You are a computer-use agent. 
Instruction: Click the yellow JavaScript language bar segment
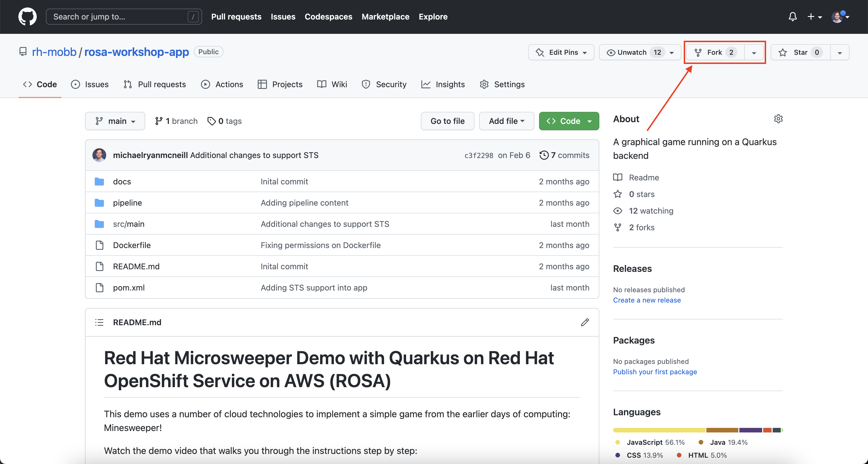point(659,430)
